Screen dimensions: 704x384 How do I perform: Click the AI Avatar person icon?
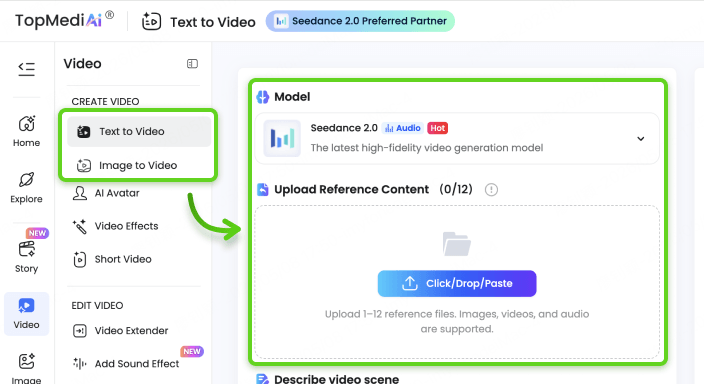(x=80, y=193)
